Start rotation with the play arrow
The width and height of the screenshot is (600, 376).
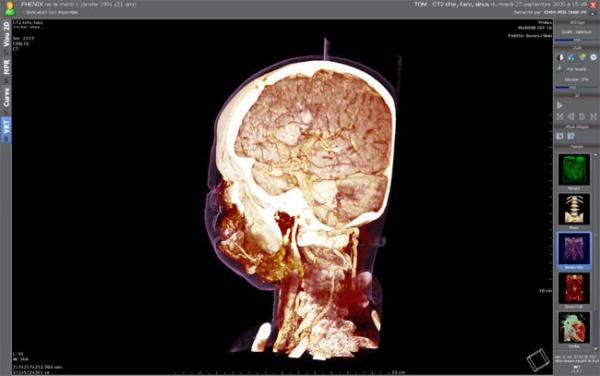pos(560,105)
